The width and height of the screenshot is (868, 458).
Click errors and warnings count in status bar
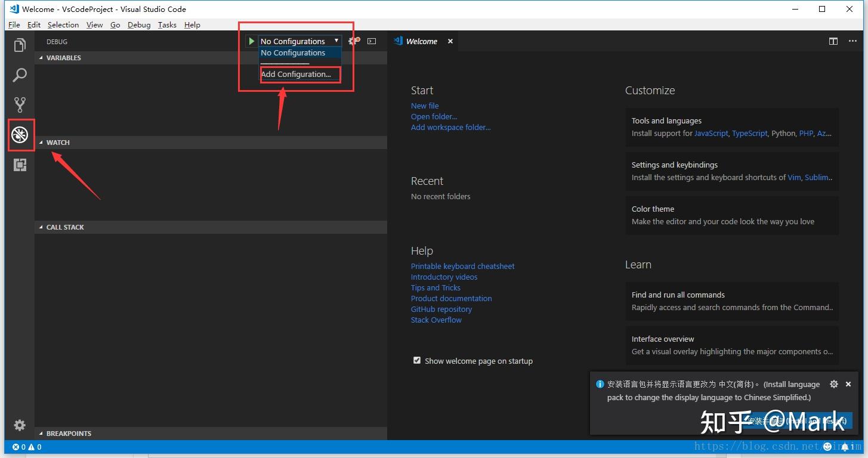(x=27, y=447)
